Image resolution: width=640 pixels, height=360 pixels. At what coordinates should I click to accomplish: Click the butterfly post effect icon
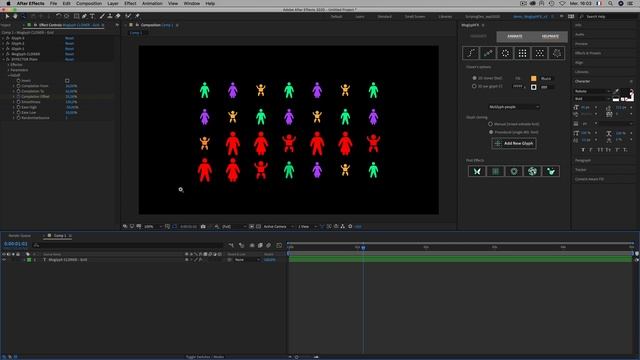(477, 171)
